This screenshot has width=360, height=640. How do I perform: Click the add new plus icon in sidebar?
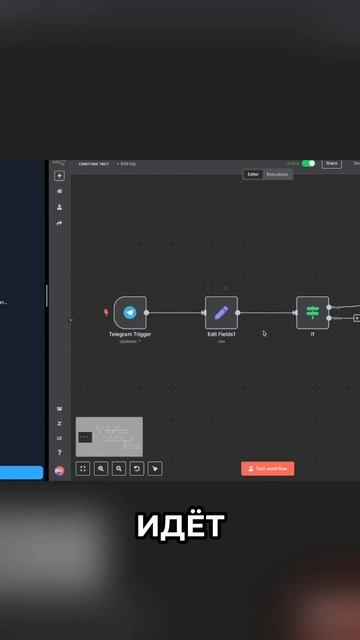(60, 176)
